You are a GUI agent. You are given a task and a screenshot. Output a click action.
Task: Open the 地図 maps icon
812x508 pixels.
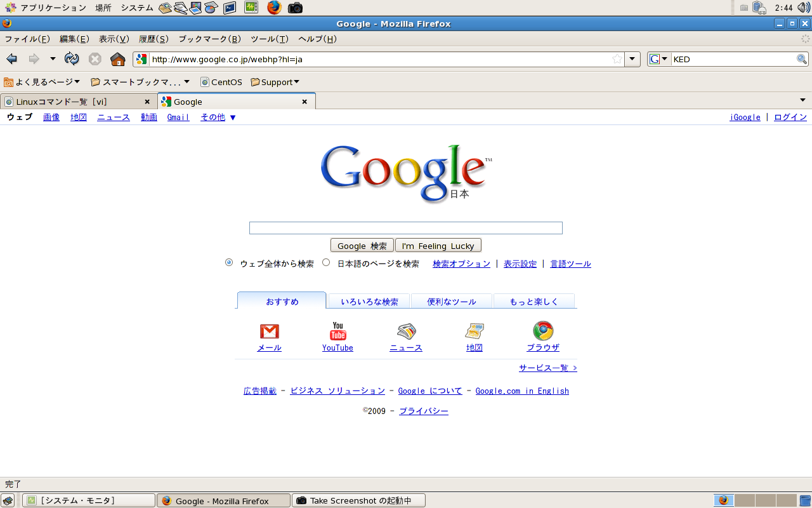(475, 331)
